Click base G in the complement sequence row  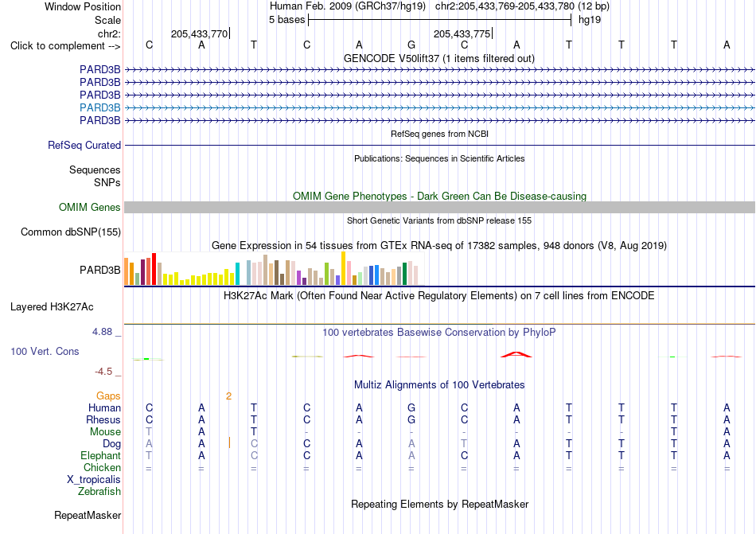coord(411,45)
